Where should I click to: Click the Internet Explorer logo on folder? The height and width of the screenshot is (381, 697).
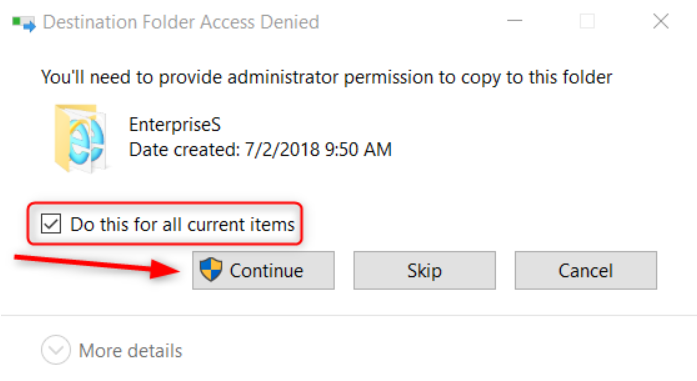(85, 141)
